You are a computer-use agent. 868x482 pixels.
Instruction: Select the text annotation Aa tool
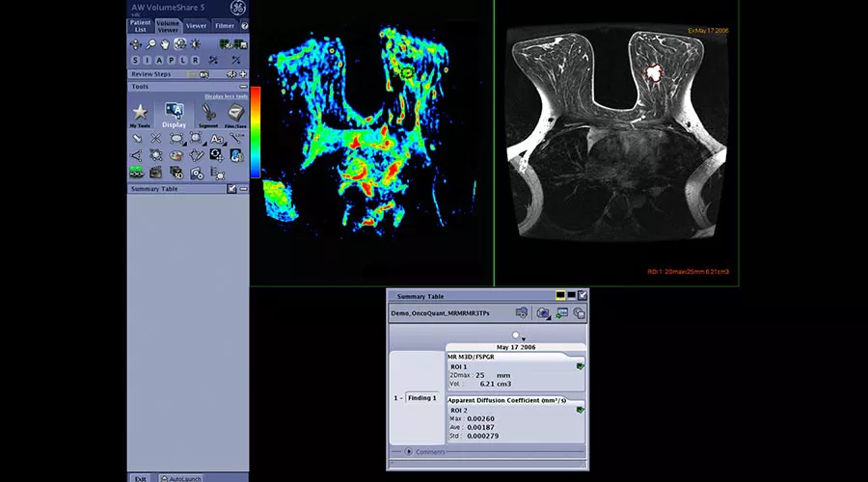tap(216, 139)
